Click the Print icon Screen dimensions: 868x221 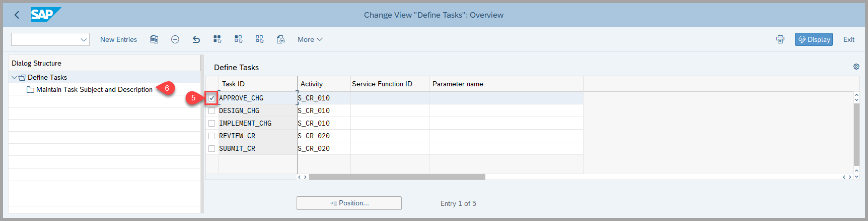tap(780, 39)
